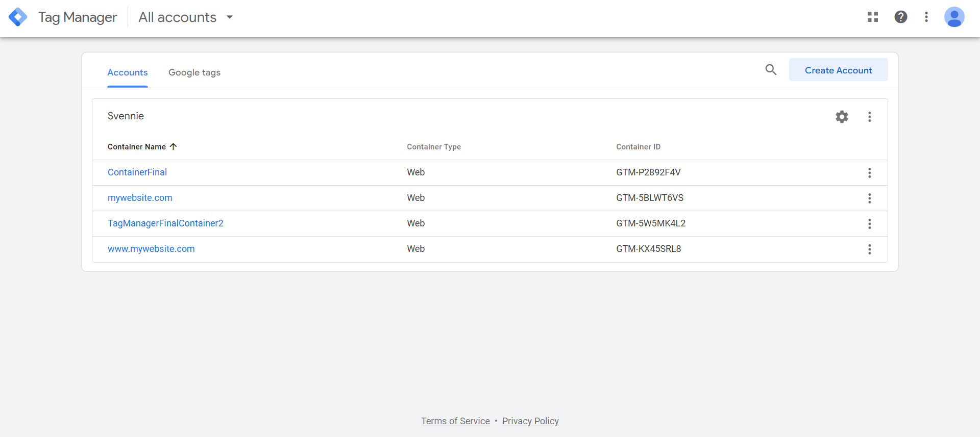
Task: Click the Container ID column header
Action: click(638, 147)
